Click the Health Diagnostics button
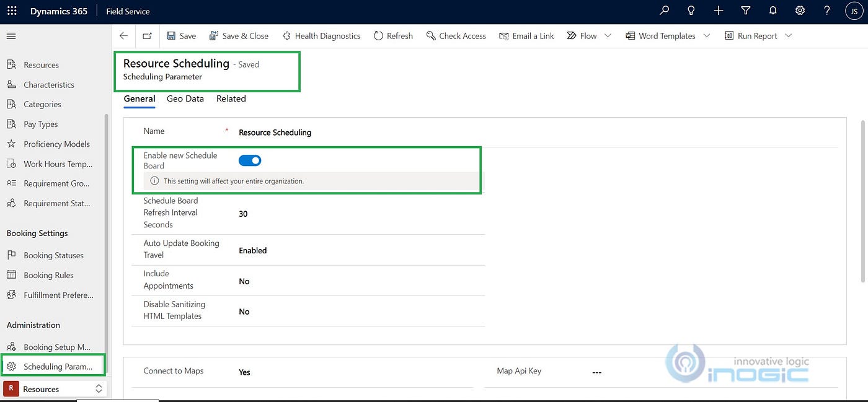This screenshot has height=402, width=868. coord(321,36)
